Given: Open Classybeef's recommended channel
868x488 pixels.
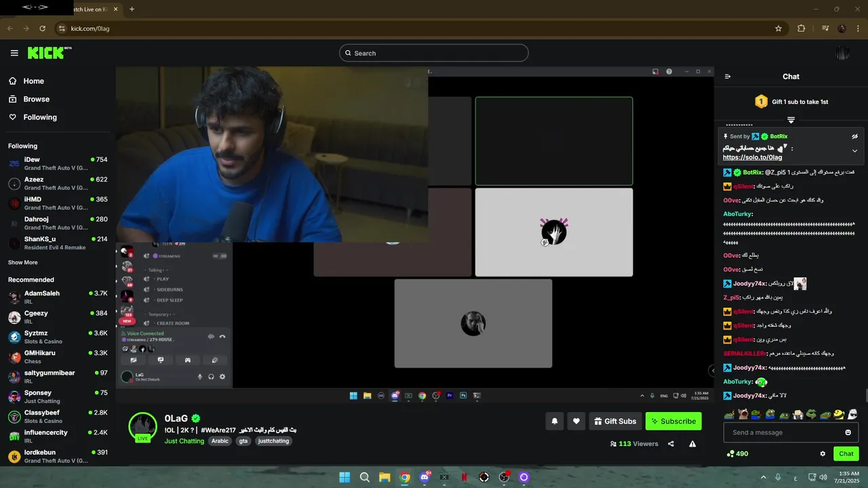Looking at the screenshot, I should click(58, 416).
